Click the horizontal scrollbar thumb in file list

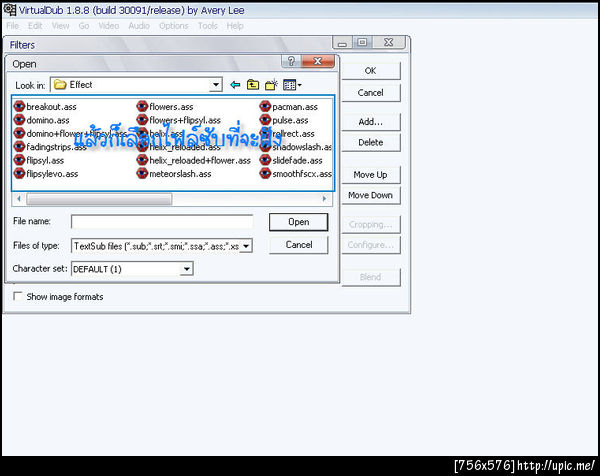coord(99,199)
